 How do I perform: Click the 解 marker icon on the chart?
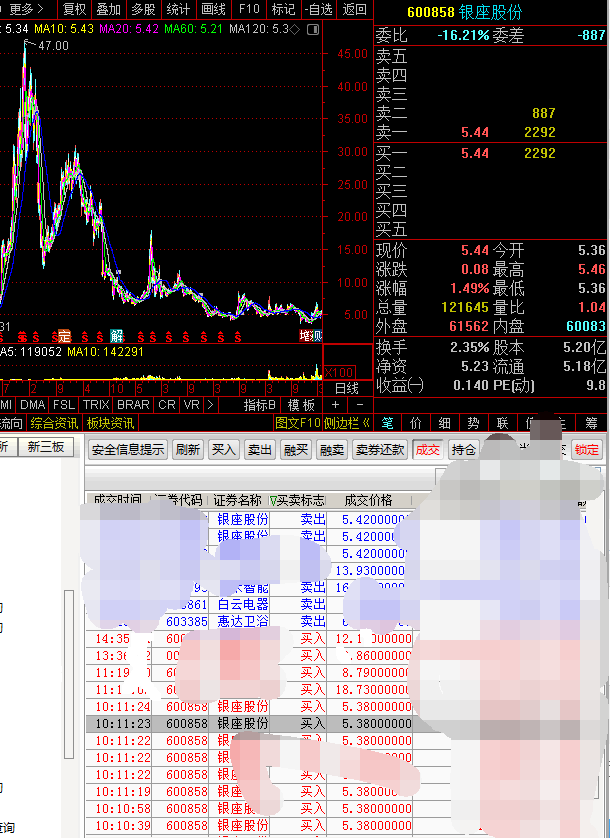coord(117,336)
